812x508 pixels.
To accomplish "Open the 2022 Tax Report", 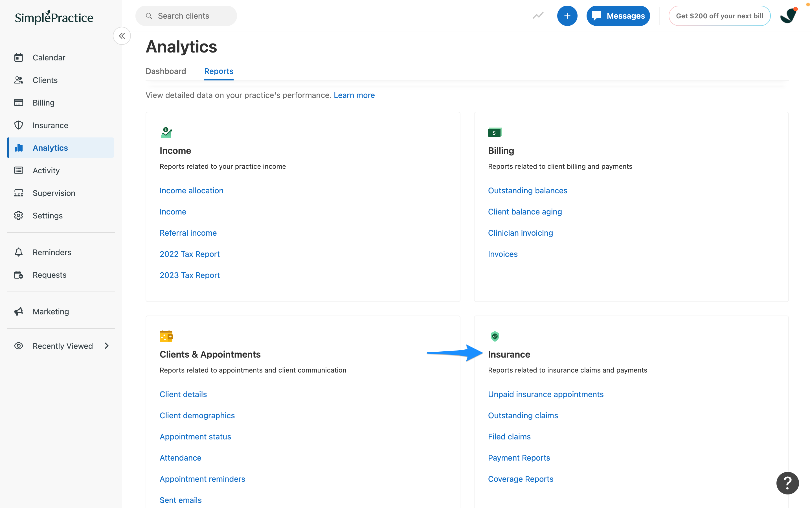I will 189,254.
